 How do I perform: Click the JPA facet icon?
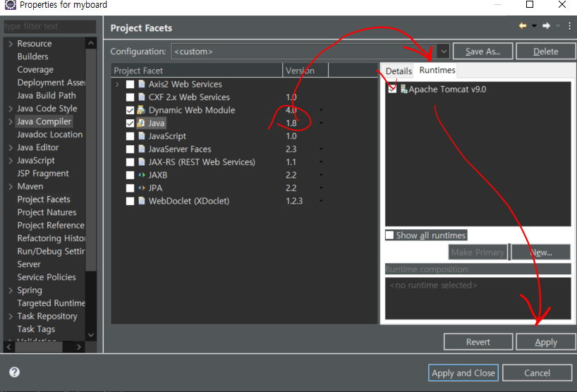[142, 188]
